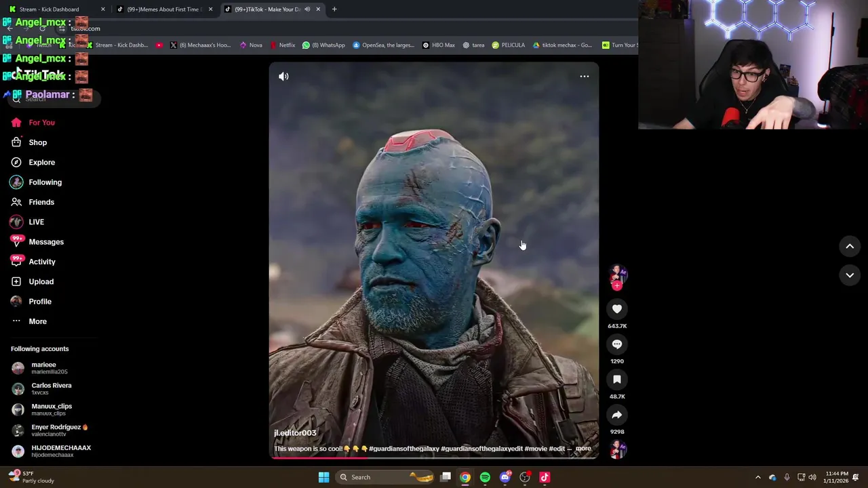Open a new browser tab
This screenshot has height=488, width=868.
pos(334,9)
